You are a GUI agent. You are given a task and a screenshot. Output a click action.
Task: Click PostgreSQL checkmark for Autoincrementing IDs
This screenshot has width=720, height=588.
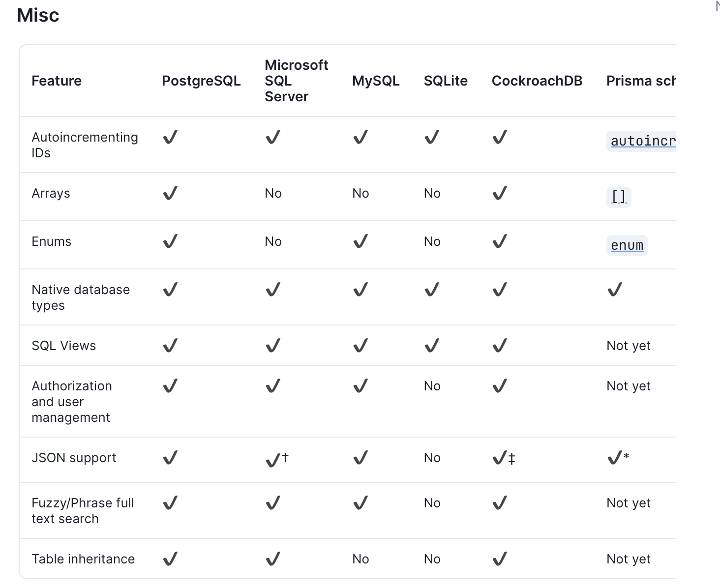[170, 137]
